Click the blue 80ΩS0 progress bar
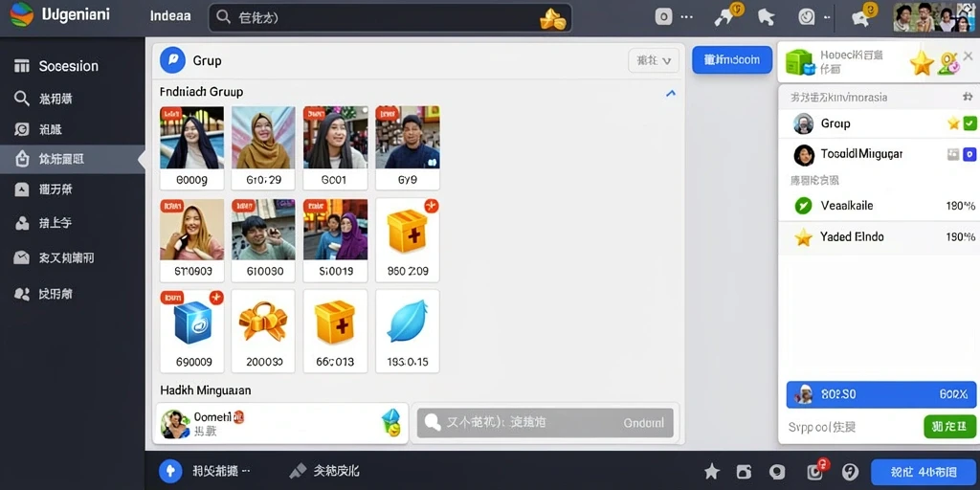This screenshot has width=980, height=490. tap(881, 394)
